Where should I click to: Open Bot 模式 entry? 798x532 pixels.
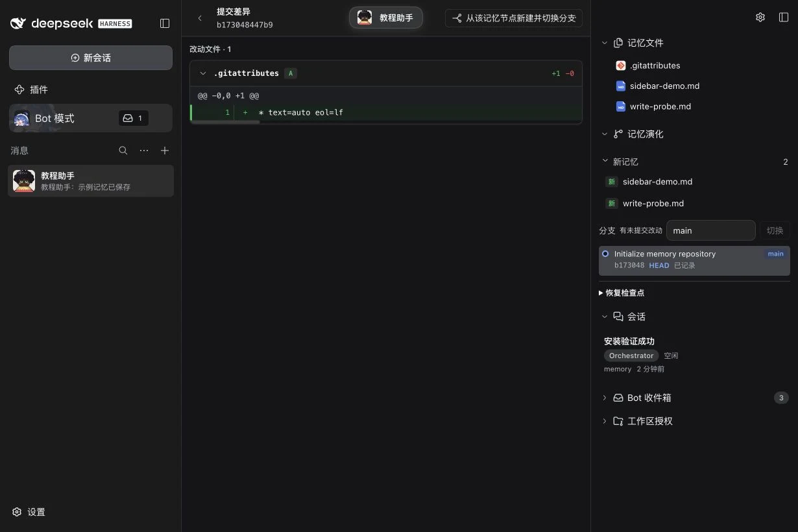[x=91, y=118]
